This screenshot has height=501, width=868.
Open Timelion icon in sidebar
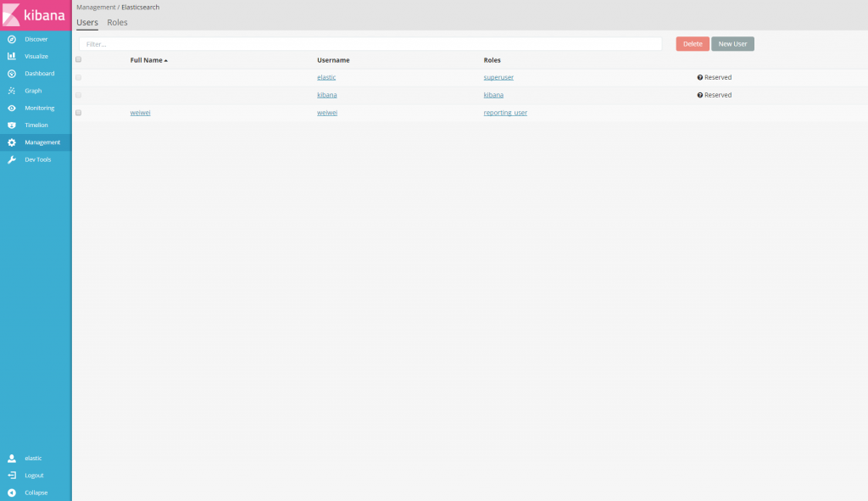point(12,125)
